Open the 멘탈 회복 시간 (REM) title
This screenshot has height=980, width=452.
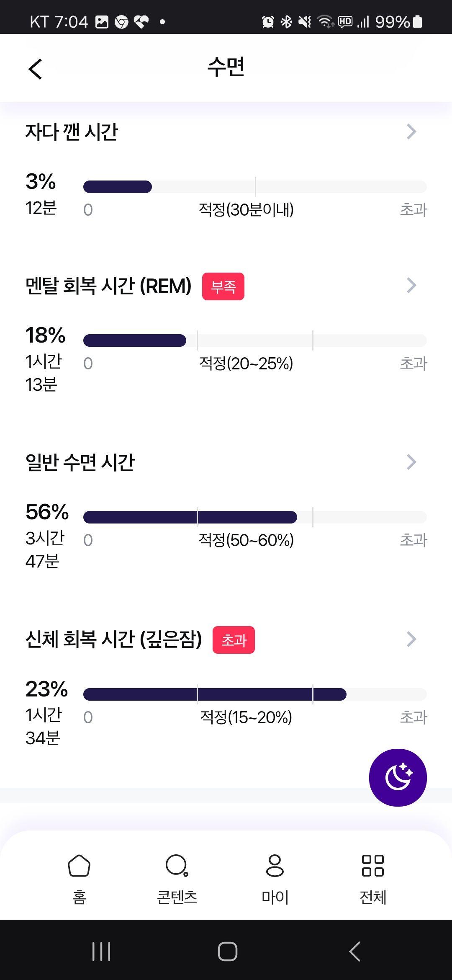[x=108, y=286]
